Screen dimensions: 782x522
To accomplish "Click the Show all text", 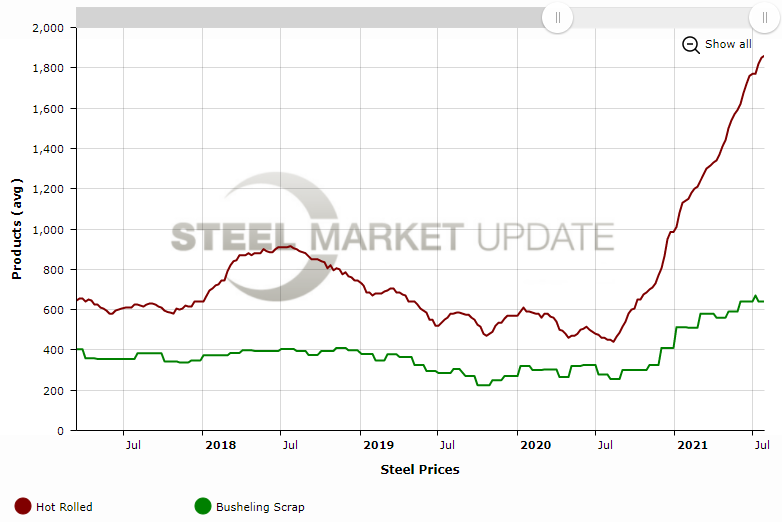I will (727, 44).
